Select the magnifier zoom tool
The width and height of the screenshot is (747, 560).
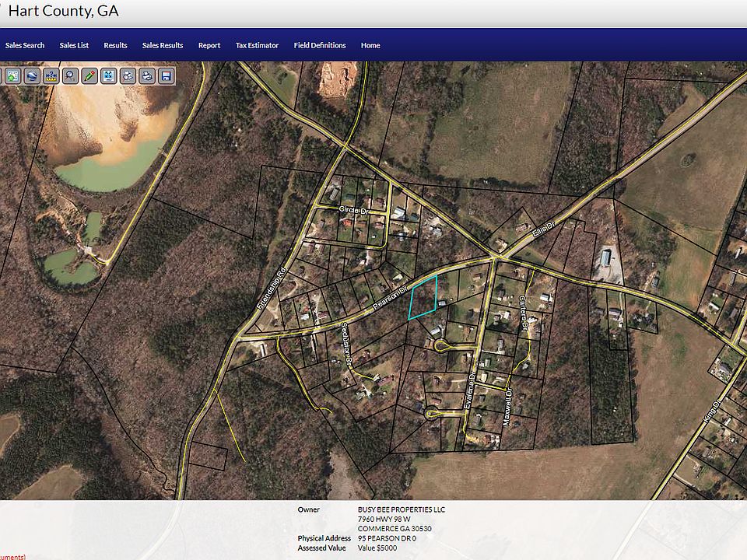(x=70, y=76)
